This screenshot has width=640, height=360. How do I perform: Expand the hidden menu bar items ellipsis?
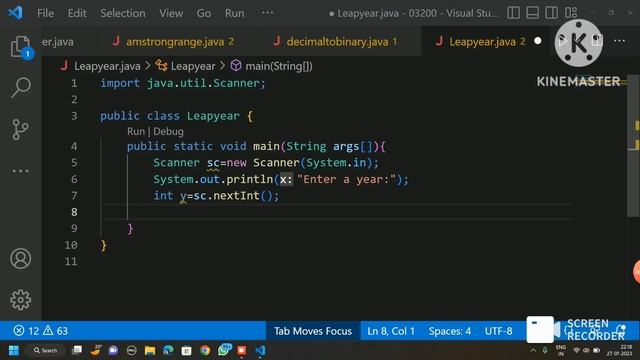point(267,13)
